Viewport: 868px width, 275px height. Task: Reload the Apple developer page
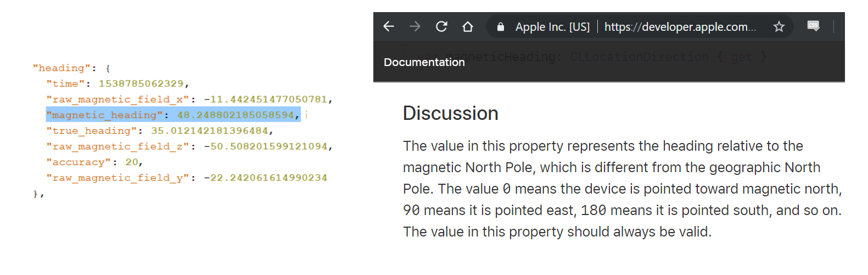pyautogui.click(x=441, y=26)
